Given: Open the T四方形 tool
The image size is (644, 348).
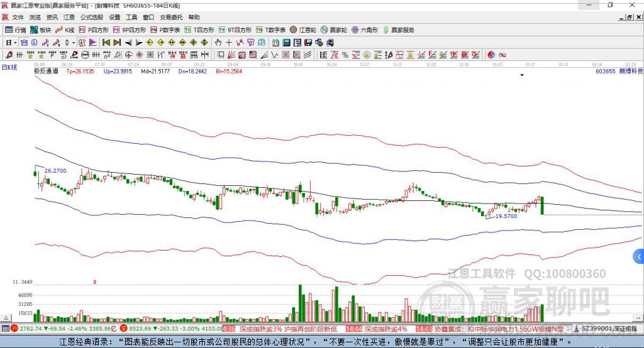Looking at the screenshot, I should click(x=199, y=30).
